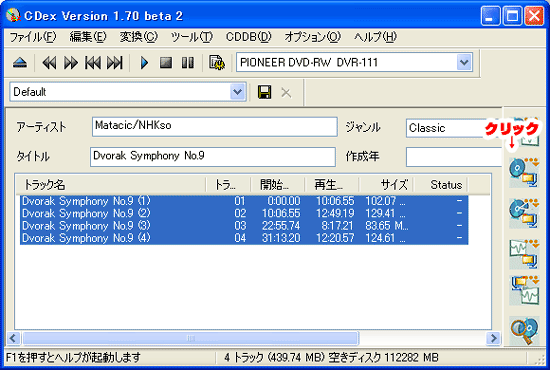
Task: Click the Status column header
Action: (441, 184)
